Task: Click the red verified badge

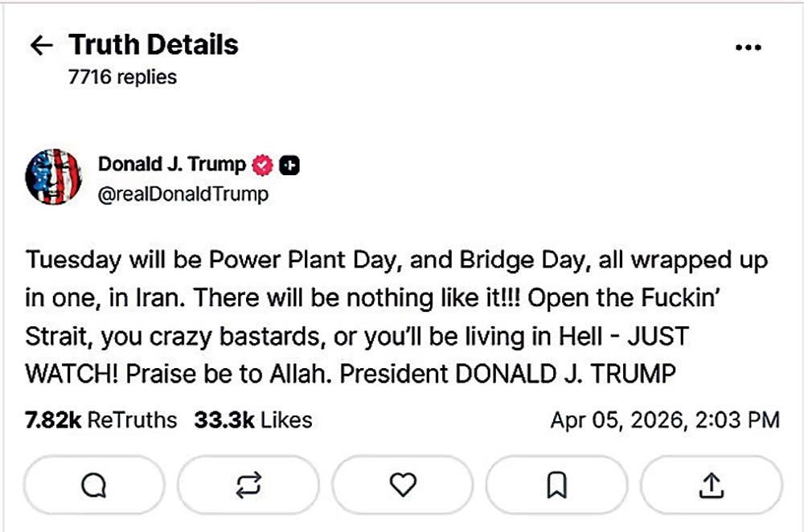Action: (x=263, y=165)
